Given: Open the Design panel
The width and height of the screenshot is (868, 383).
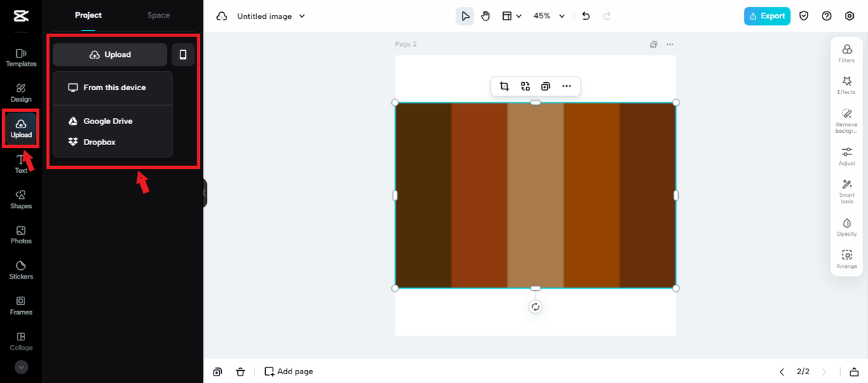Looking at the screenshot, I should coord(21,93).
